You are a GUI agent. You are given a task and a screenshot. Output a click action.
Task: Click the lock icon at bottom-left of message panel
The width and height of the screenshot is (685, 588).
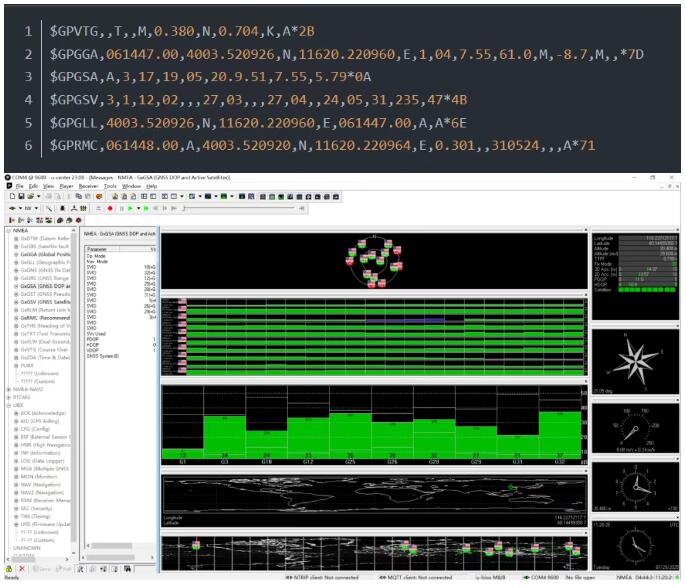8,568
